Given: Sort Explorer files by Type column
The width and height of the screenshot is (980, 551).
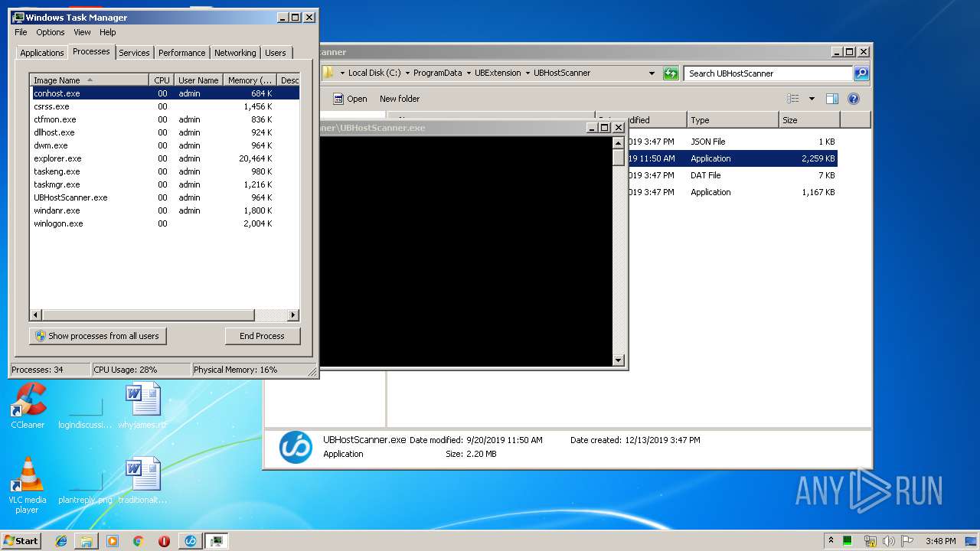Looking at the screenshot, I should [733, 120].
